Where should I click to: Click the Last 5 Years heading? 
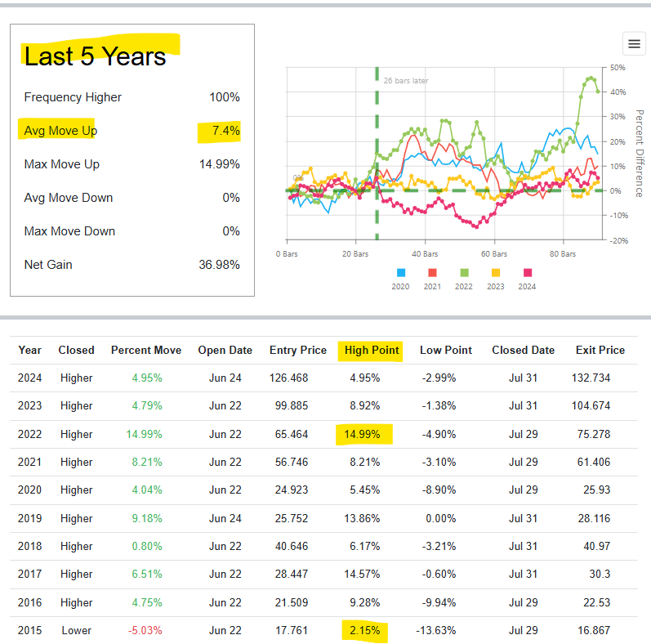pyautogui.click(x=95, y=56)
